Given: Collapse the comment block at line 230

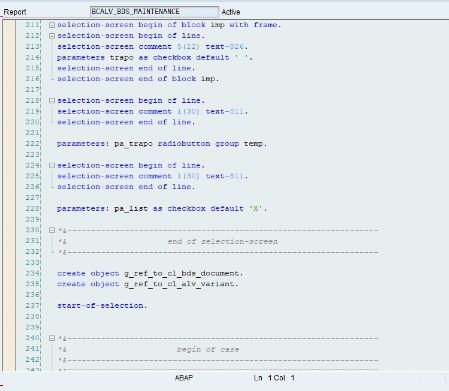Looking at the screenshot, I should (x=52, y=230).
